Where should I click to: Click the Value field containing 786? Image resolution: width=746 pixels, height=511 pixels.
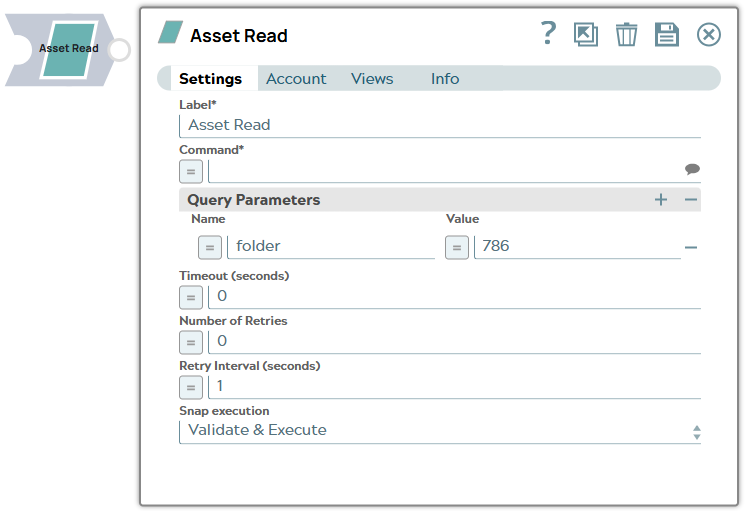coord(578,247)
